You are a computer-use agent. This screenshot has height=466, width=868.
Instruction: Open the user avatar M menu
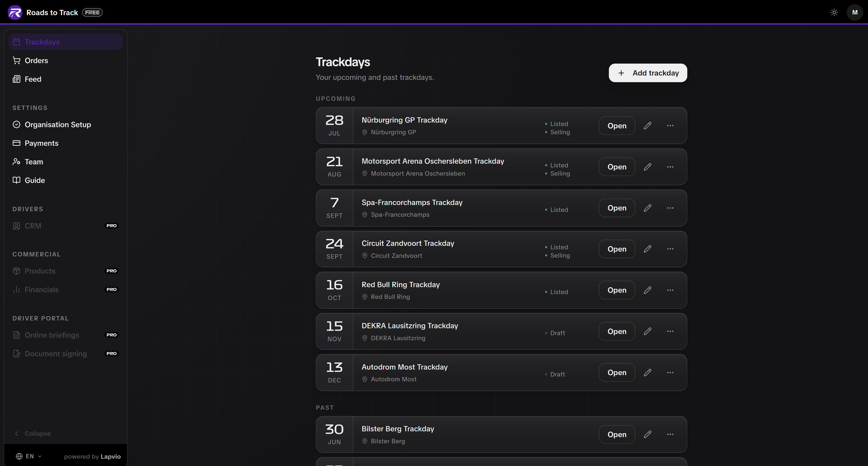click(x=855, y=12)
